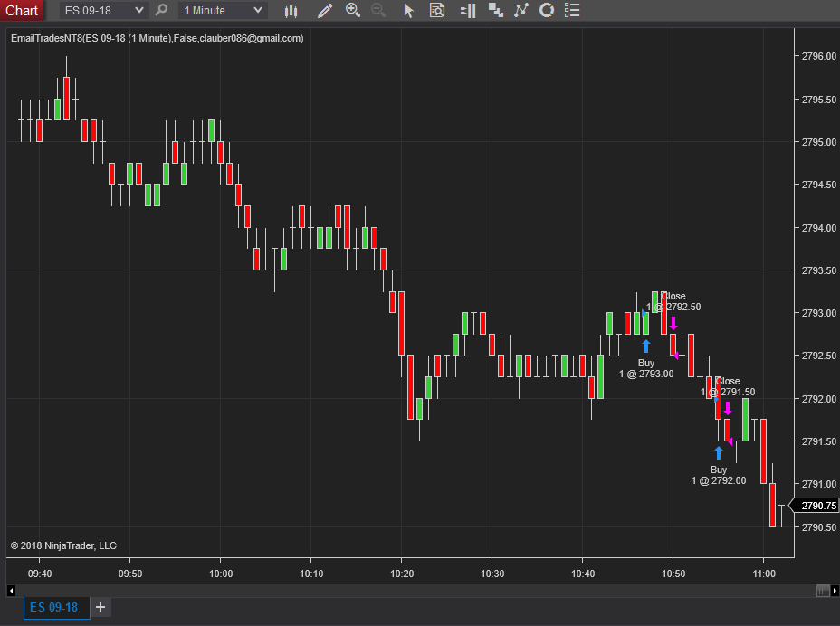The height and width of the screenshot is (626, 840).
Task: Click the 10:50 time axis label
Action: pyautogui.click(x=673, y=574)
